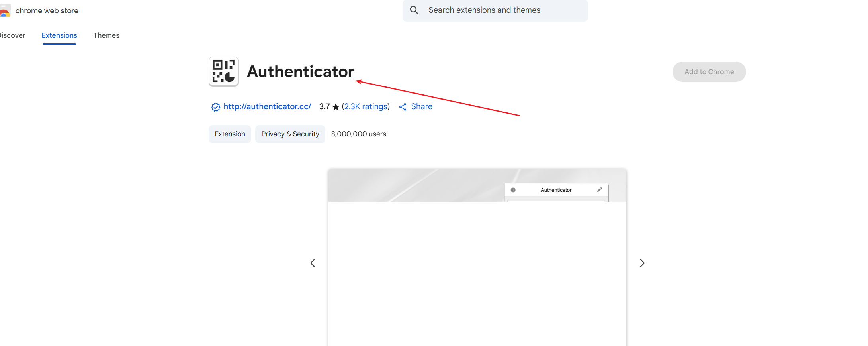868x346 pixels.
Task: Go to previous screenshot with left chevron
Action: 313,263
